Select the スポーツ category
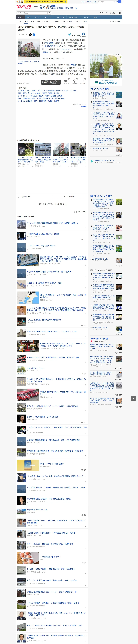138x644 pixels. [56, 21]
